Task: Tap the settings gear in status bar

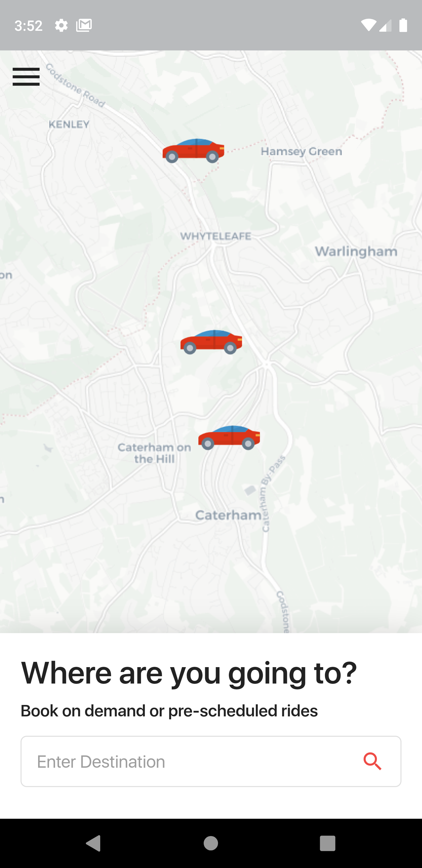Action: (61, 25)
